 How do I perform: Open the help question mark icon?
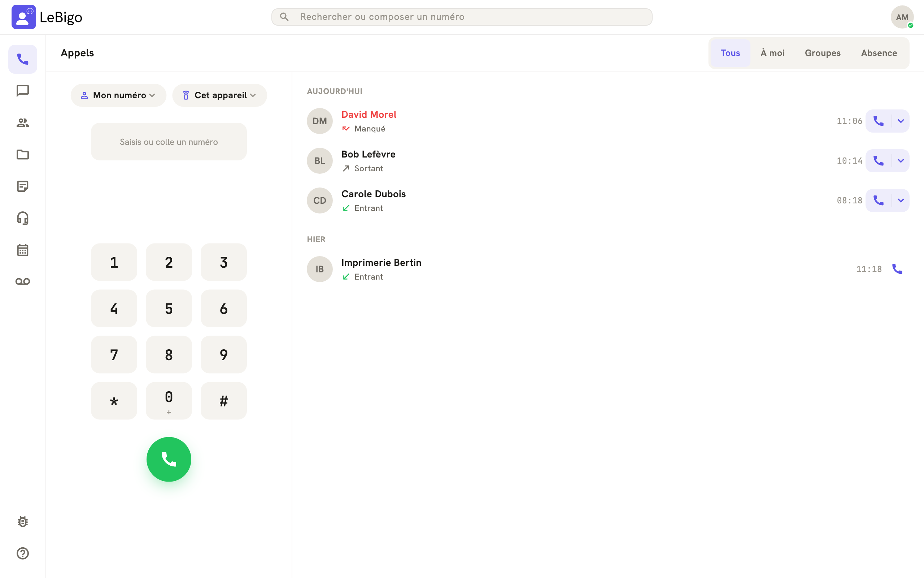(x=22, y=553)
